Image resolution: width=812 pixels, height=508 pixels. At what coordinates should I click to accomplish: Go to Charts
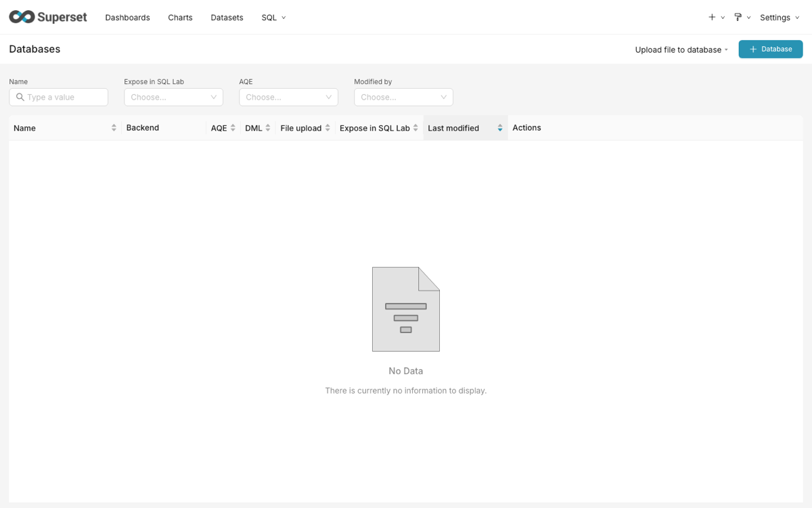pyautogui.click(x=180, y=18)
